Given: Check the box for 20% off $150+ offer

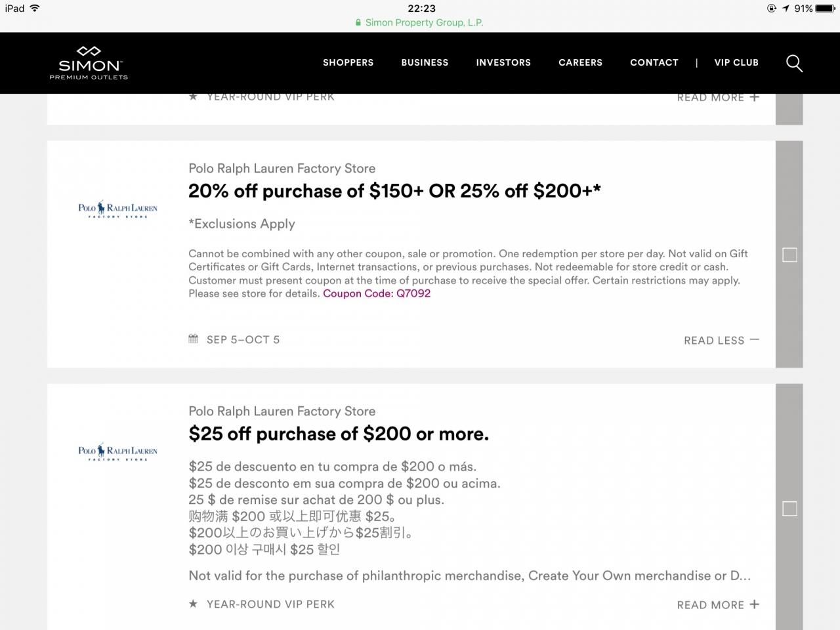Looking at the screenshot, I should pos(789,255).
